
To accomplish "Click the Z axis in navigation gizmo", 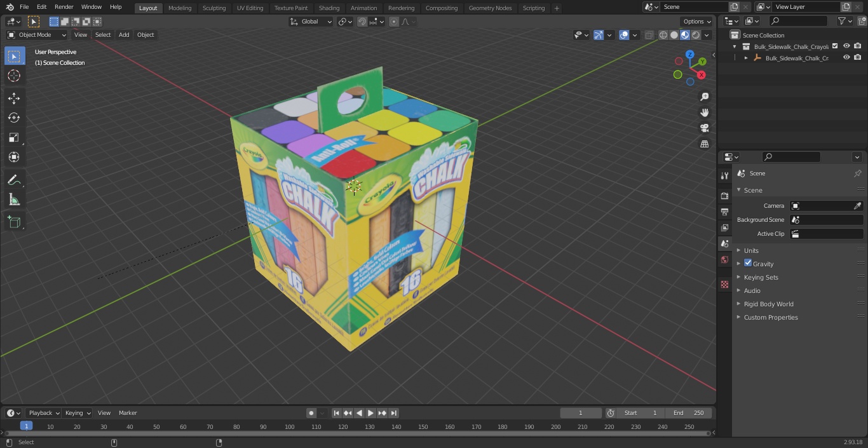I will tap(690, 55).
